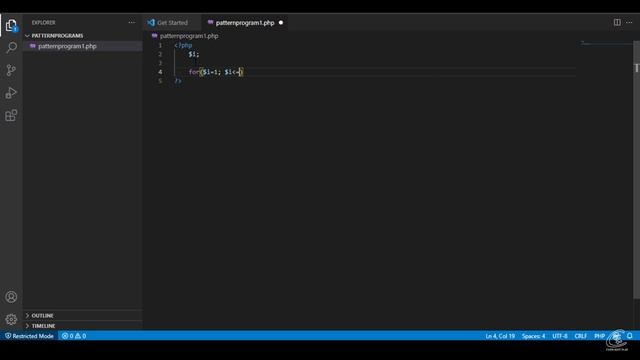Image resolution: width=640 pixels, height=360 pixels.
Task: Open the Run and Debug view
Action: [x=11, y=93]
